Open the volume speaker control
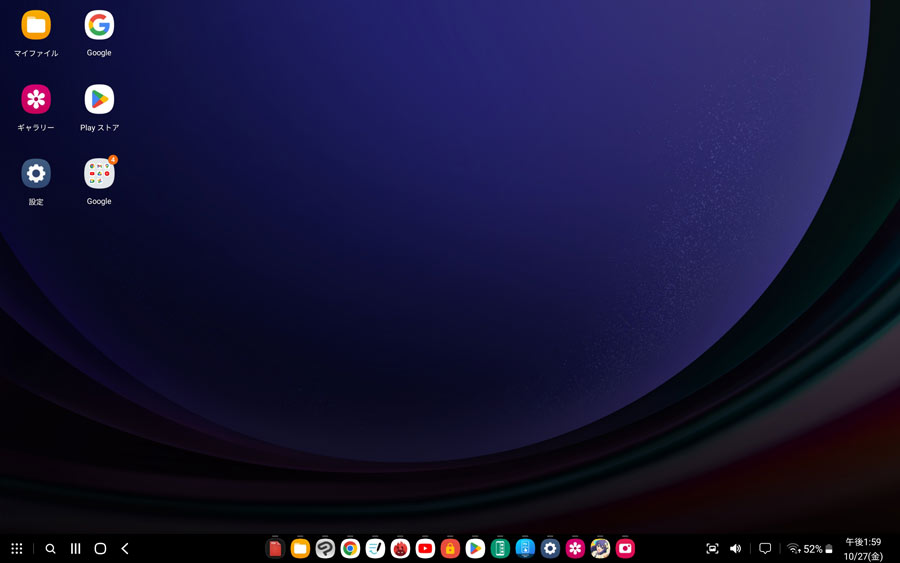 (735, 549)
